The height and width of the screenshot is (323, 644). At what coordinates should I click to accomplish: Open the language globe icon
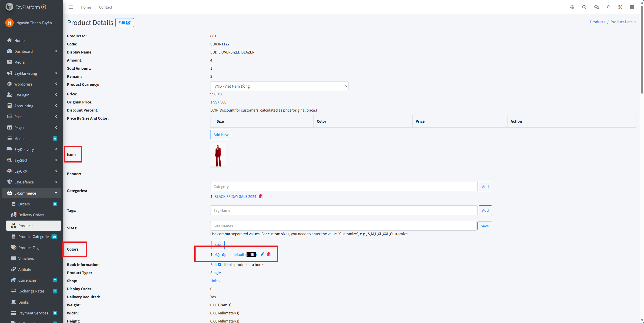572,7
